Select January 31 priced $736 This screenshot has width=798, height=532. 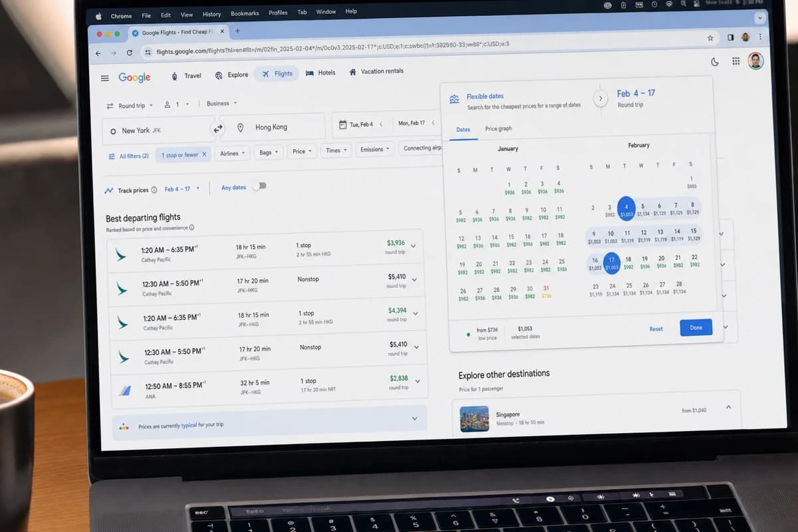tap(547, 292)
